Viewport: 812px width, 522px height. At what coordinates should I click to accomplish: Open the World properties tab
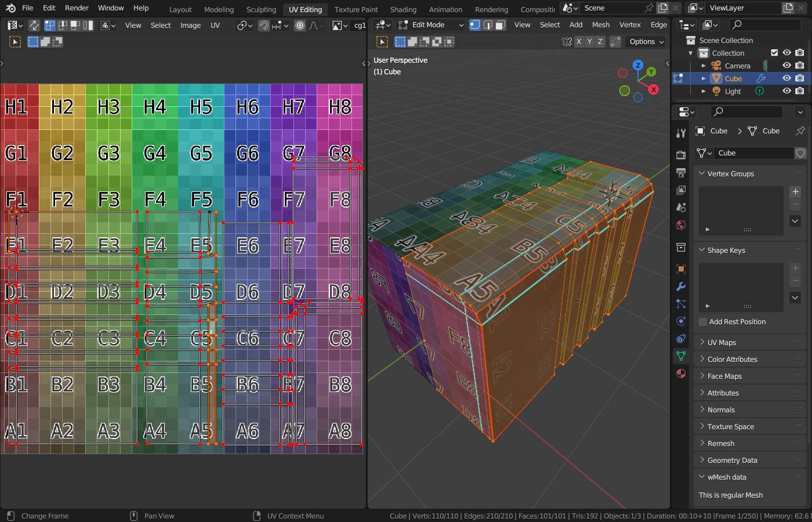pyautogui.click(x=681, y=225)
